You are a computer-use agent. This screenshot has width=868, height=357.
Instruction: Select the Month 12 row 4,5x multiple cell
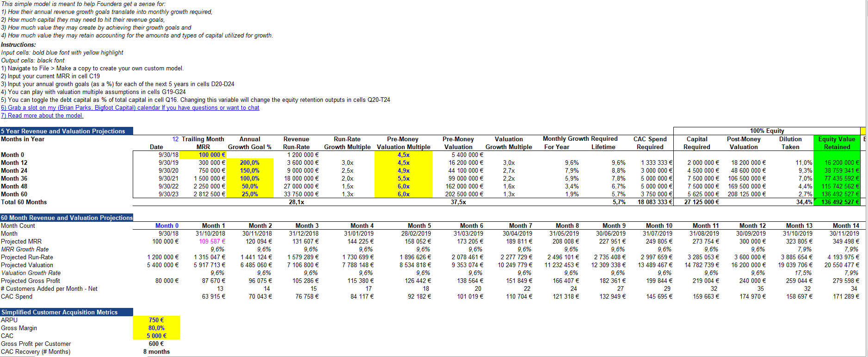click(x=403, y=163)
